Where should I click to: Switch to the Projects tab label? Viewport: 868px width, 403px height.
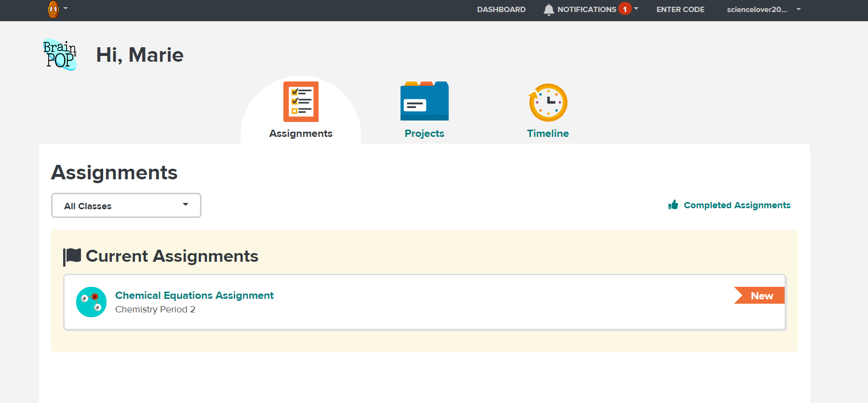click(424, 134)
